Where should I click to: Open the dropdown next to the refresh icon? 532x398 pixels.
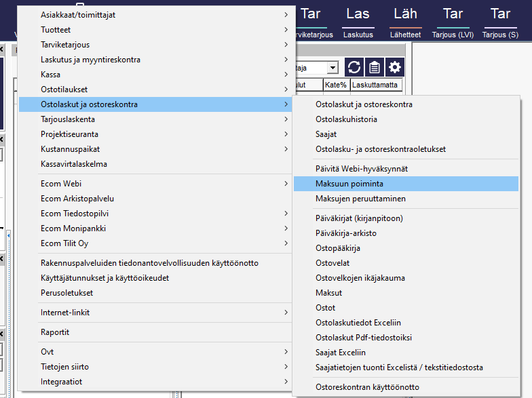coord(332,68)
